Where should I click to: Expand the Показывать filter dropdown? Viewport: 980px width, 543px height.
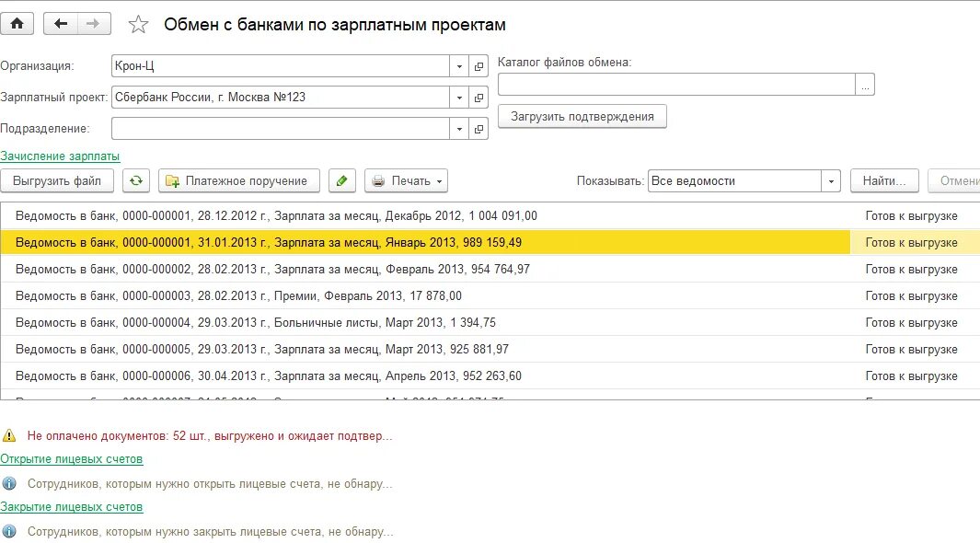click(831, 180)
